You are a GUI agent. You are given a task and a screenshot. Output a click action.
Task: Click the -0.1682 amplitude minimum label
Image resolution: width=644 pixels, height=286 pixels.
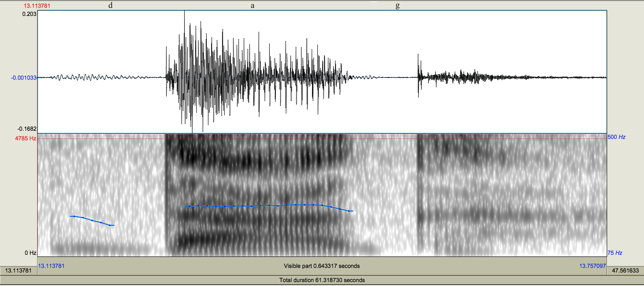tap(27, 129)
